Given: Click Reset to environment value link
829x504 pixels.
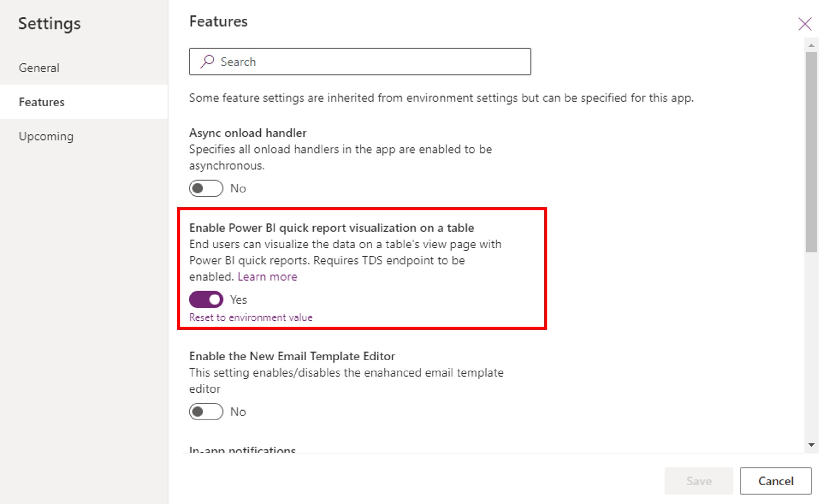Looking at the screenshot, I should pyautogui.click(x=251, y=317).
